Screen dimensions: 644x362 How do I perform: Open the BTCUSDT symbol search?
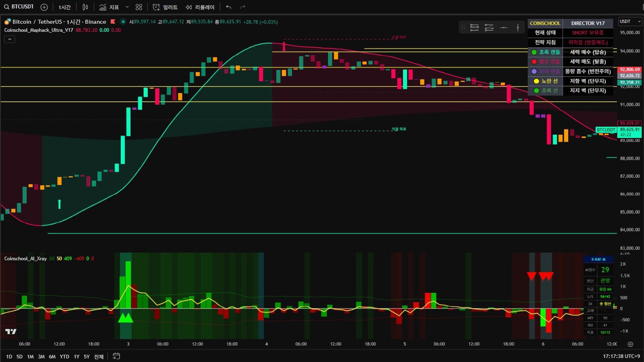pos(19,7)
